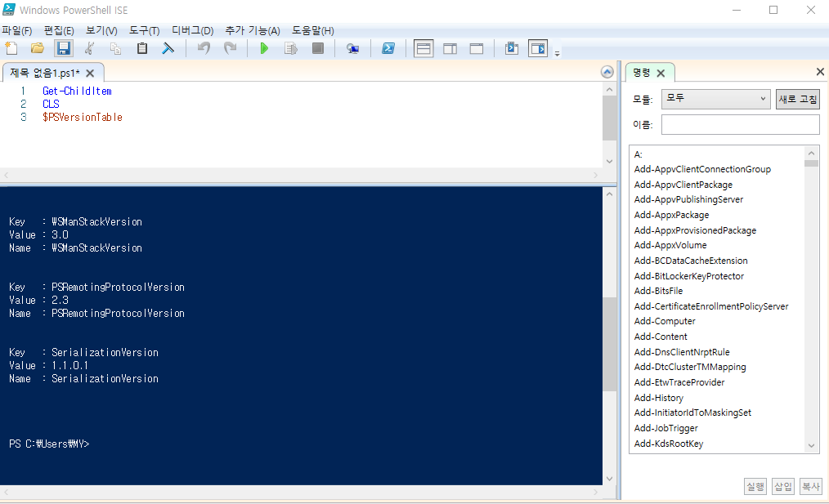Click the New script icon
829x504 pixels.
[11, 49]
